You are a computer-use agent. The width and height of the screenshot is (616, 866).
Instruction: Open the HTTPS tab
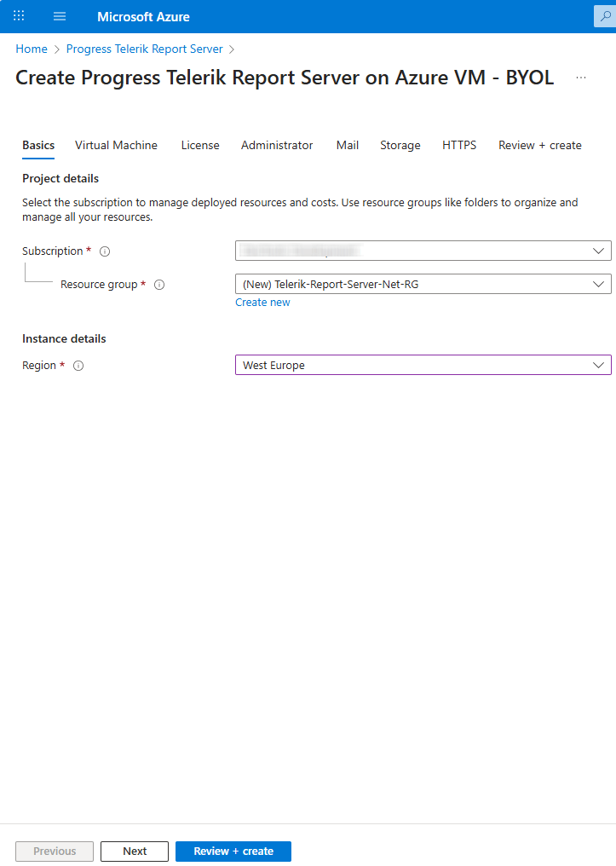pyautogui.click(x=459, y=145)
